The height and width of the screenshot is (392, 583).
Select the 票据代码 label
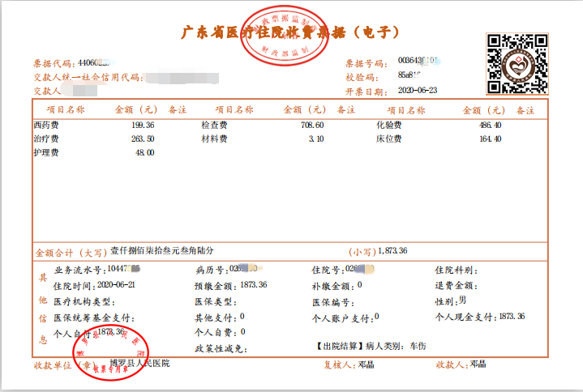tap(54, 62)
